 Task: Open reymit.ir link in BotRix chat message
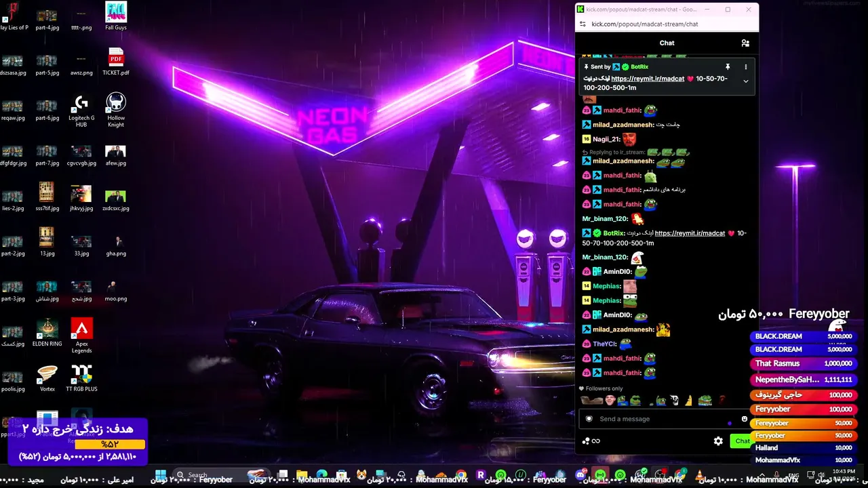tap(690, 233)
